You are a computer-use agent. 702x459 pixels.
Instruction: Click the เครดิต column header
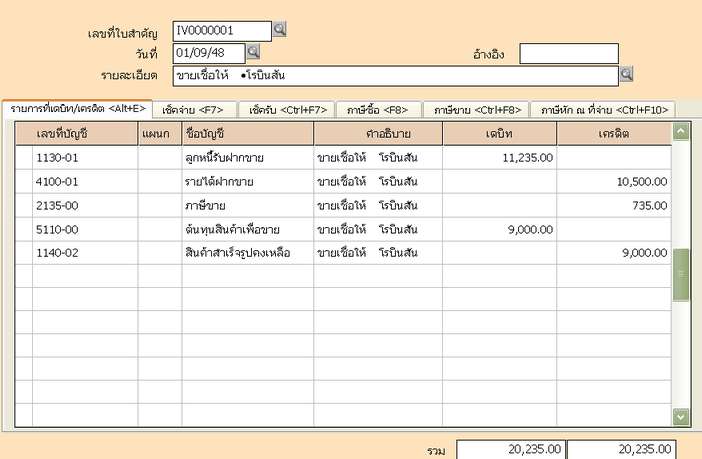click(x=612, y=133)
